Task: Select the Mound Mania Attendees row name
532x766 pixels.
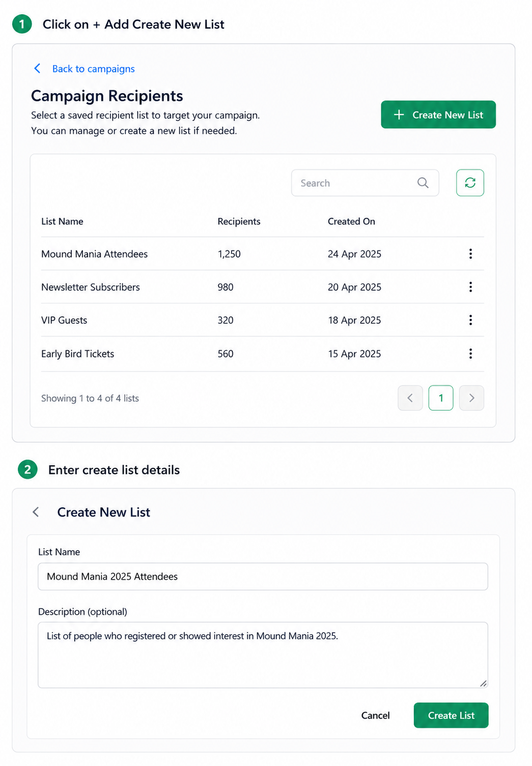Action: tap(94, 254)
